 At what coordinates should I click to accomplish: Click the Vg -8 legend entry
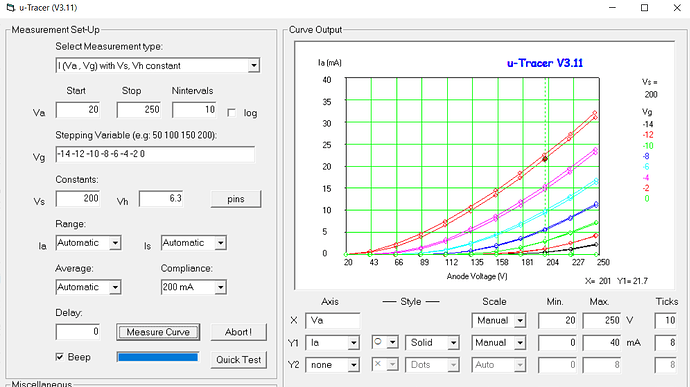point(646,156)
